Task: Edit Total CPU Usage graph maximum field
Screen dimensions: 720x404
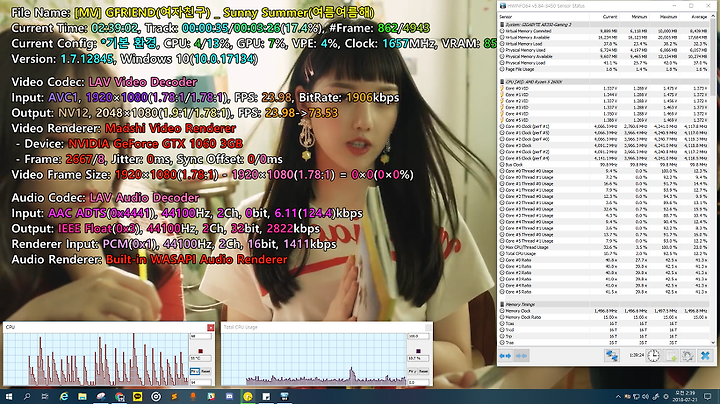Action: (x=418, y=337)
